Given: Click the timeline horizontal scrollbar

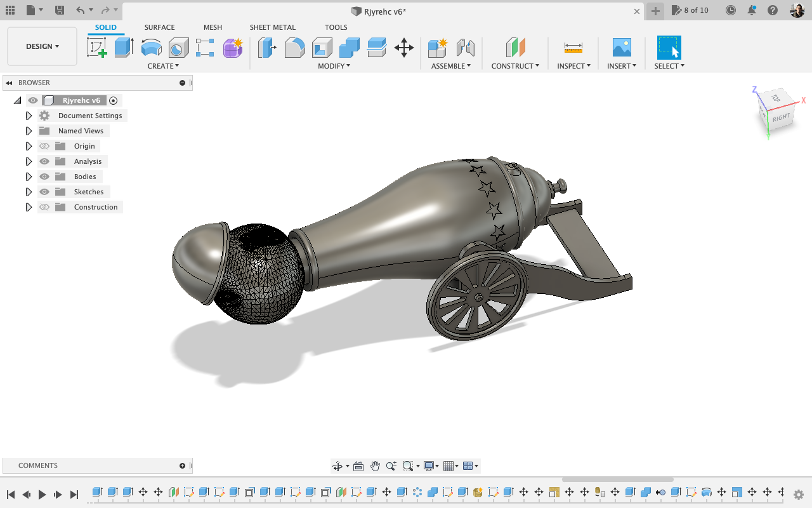Looking at the screenshot, I should point(617,479).
